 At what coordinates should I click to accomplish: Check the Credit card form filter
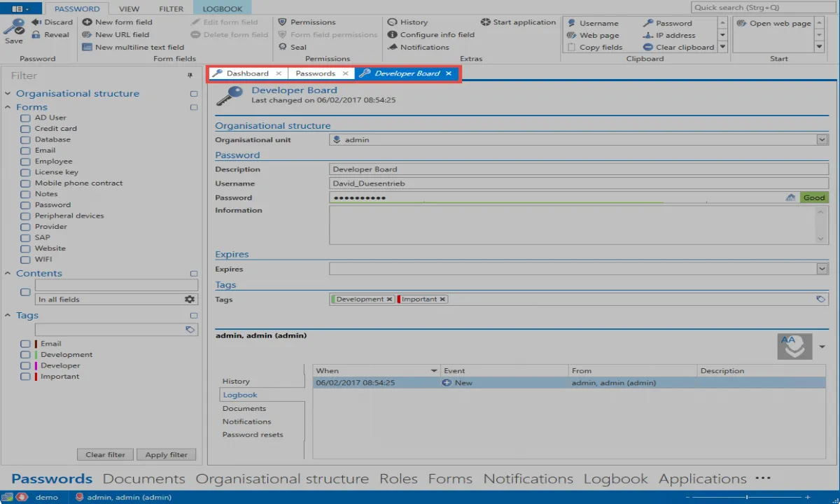[x=25, y=129]
